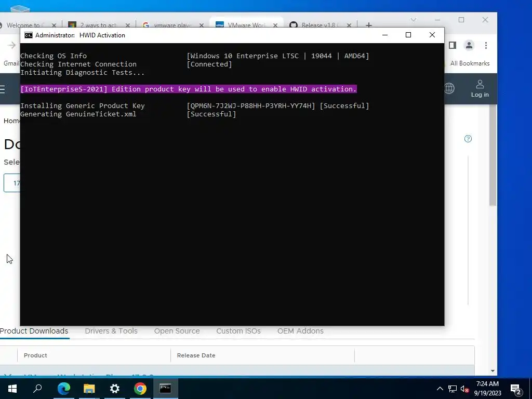This screenshot has height=399, width=532.
Task: Select OEM Addons tab
Action: click(x=300, y=331)
